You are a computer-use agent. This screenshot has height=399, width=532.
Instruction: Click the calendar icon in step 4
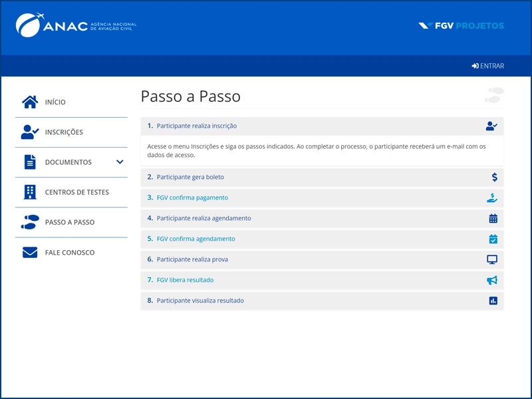point(493,218)
